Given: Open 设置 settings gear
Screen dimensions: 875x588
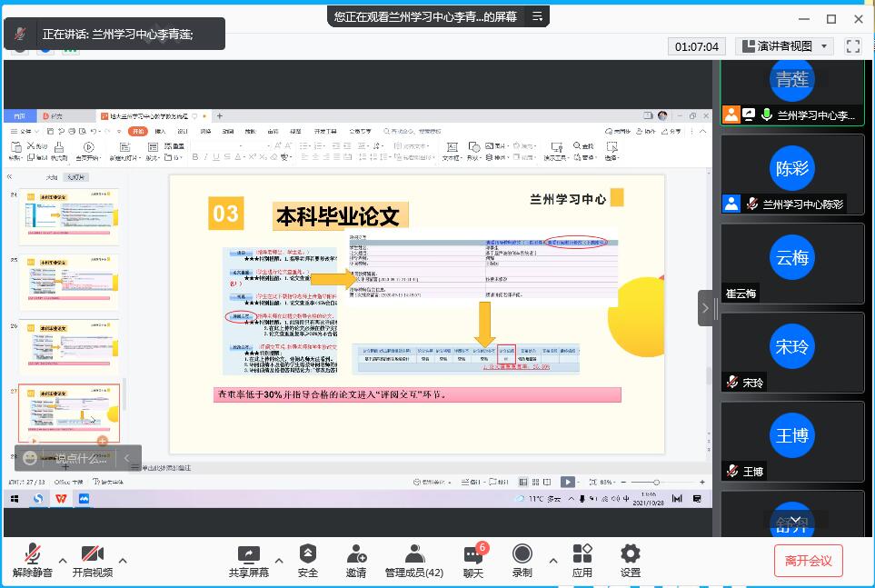Looking at the screenshot, I should click(x=630, y=560).
